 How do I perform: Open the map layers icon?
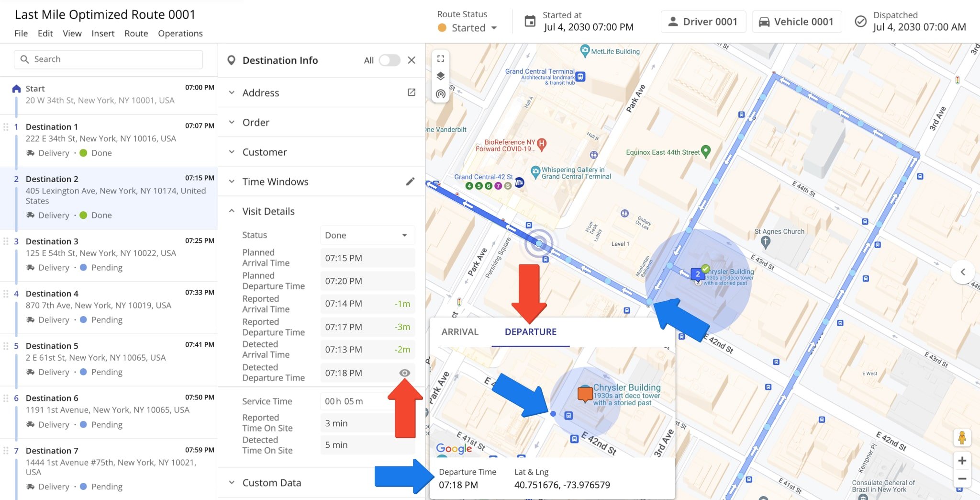point(441,76)
